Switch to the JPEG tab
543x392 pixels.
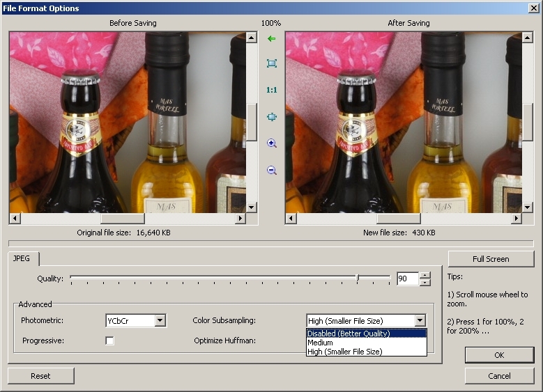click(24, 258)
